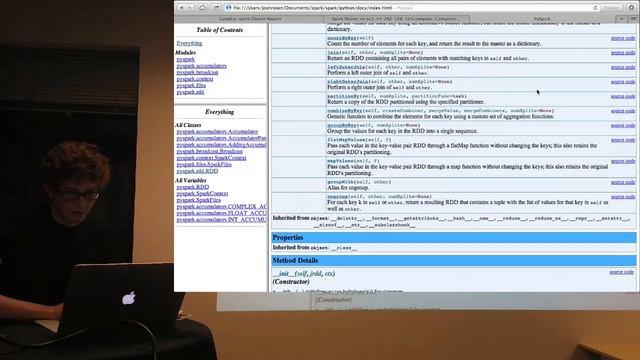Open source code link for groupByKey row
The height and width of the screenshot is (360, 640).
click(x=623, y=125)
